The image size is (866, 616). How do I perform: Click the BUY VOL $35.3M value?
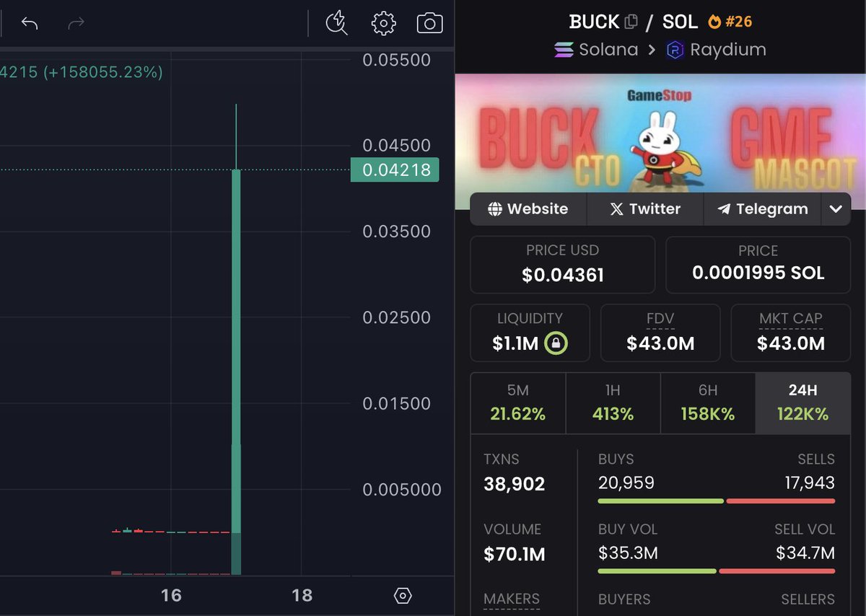(x=628, y=553)
